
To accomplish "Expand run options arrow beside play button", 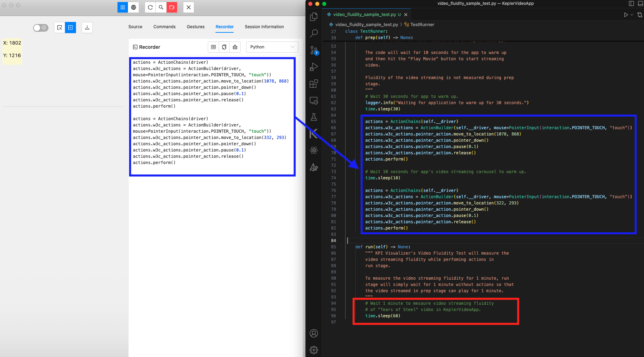I will [632, 15].
